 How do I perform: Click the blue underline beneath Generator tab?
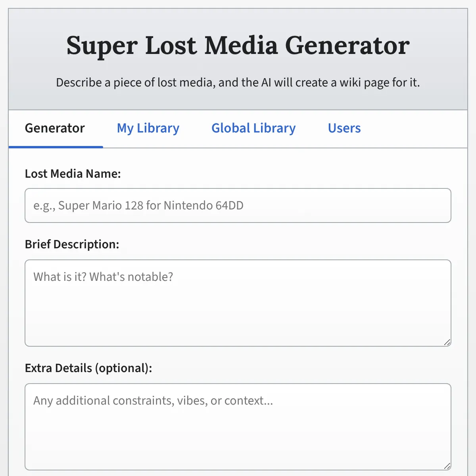pyautogui.click(x=56, y=147)
